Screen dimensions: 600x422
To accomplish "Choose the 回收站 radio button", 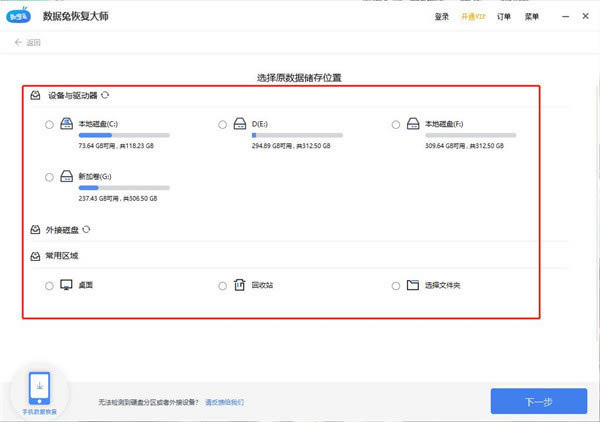I will coord(223,286).
